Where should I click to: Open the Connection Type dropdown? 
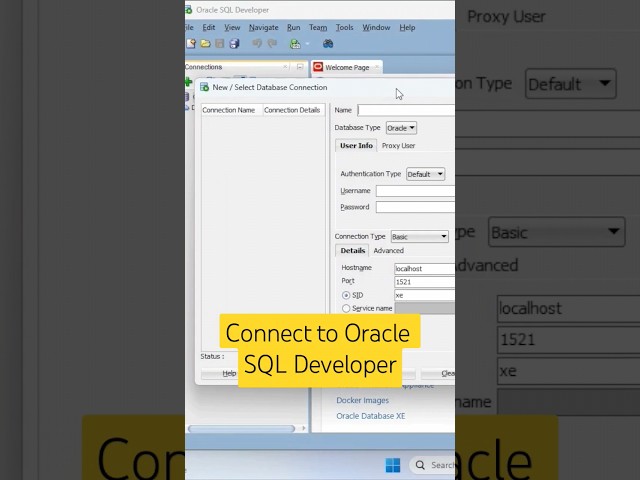[x=420, y=237]
